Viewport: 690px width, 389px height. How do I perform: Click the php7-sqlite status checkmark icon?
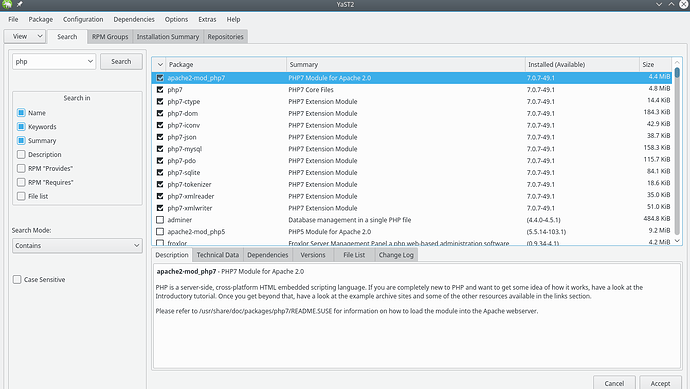pos(160,172)
